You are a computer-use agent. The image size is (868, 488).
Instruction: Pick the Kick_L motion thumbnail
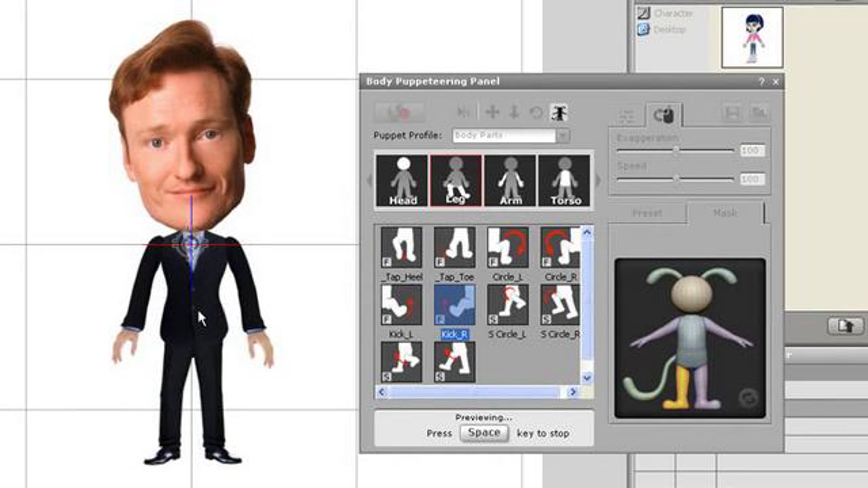pyautogui.click(x=401, y=305)
